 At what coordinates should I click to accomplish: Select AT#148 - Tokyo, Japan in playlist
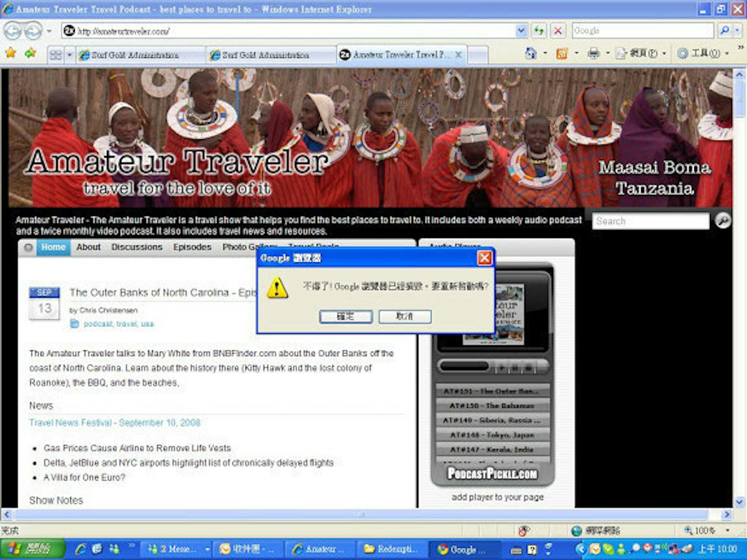[x=492, y=435]
